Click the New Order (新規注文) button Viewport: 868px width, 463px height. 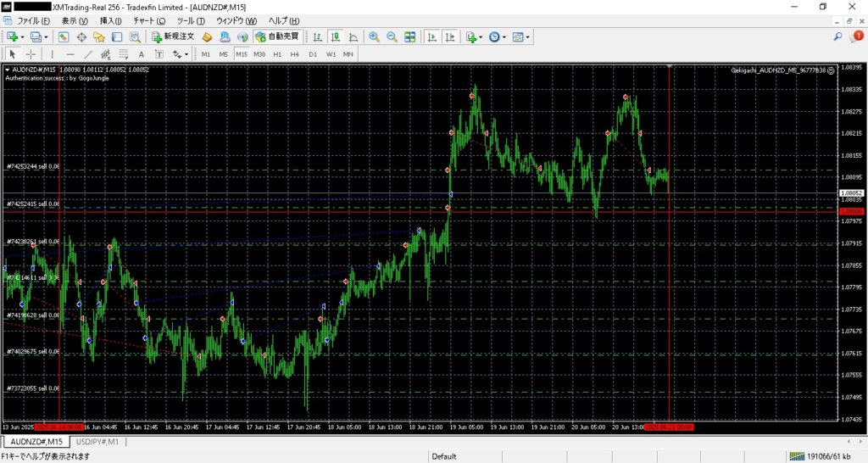pos(174,37)
